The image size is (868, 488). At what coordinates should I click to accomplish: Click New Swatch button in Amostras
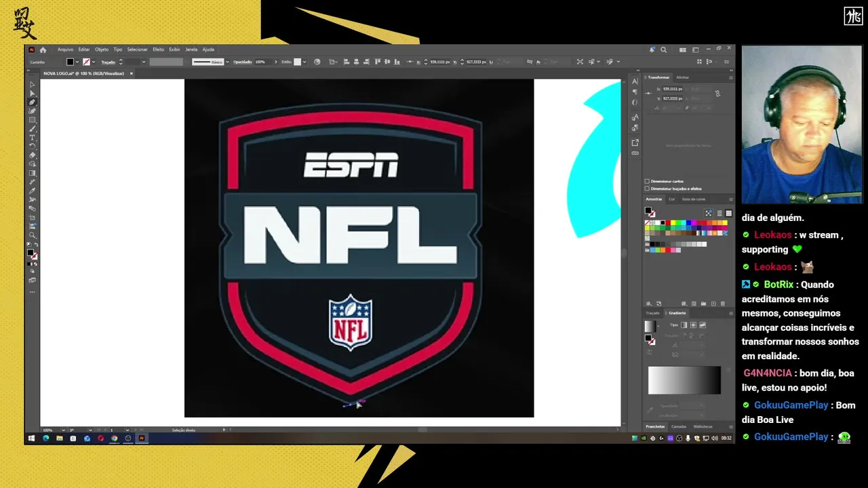(713, 304)
